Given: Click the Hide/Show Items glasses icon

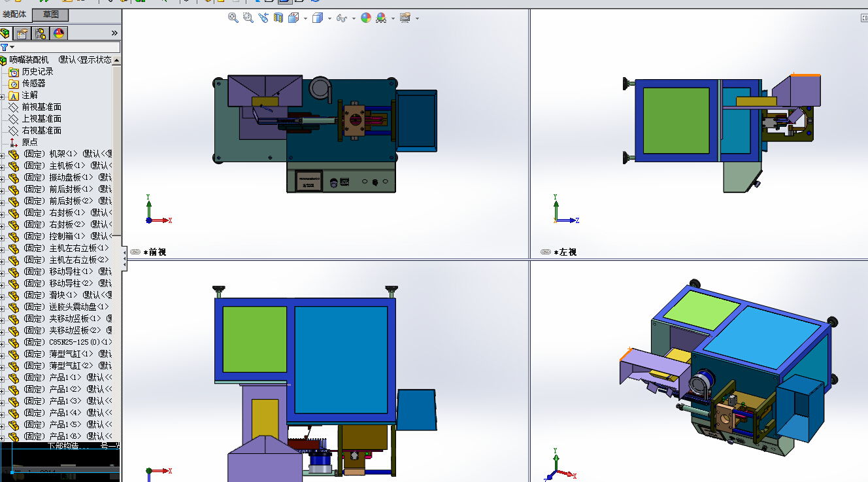Looking at the screenshot, I should click(x=341, y=18).
